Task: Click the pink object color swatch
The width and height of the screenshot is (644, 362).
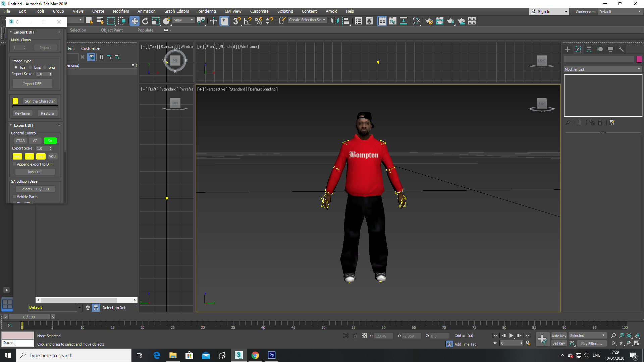Action: click(639, 59)
